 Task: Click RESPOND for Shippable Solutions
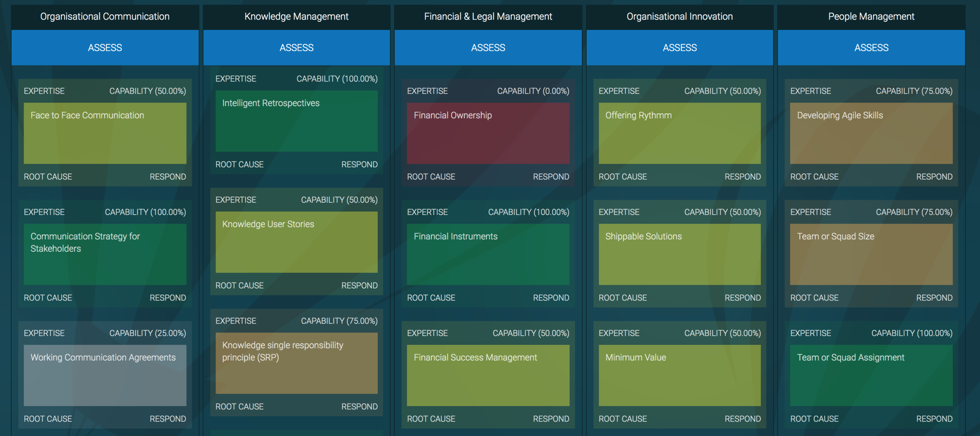743,298
